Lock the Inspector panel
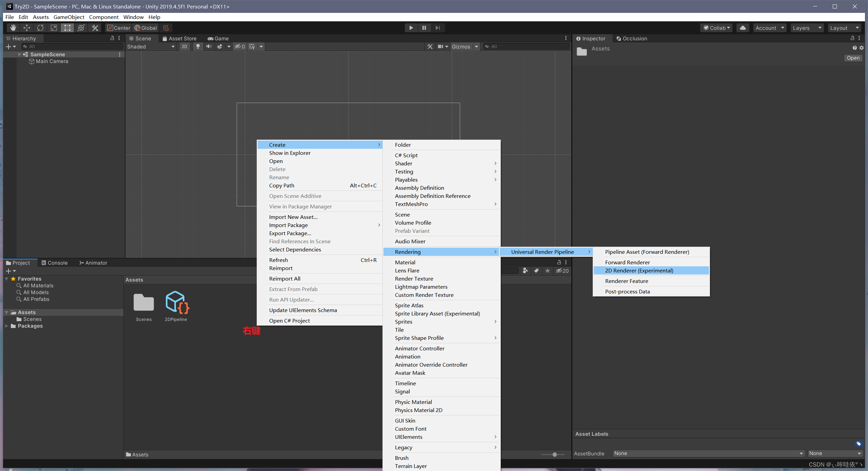Viewport: 868px width, 471px height. [x=852, y=38]
